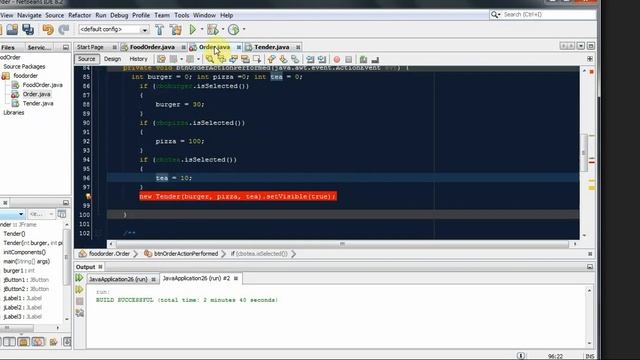Start macro recording with red circle icon
Image resolution: width=640 pixels, height=360 pixels.
pyautogui.click(x=337, y=59)
